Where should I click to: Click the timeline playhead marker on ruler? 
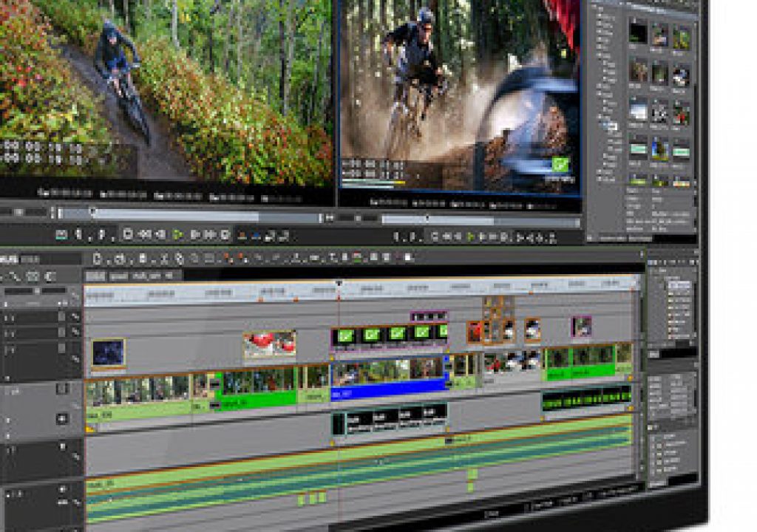[339, 284]
